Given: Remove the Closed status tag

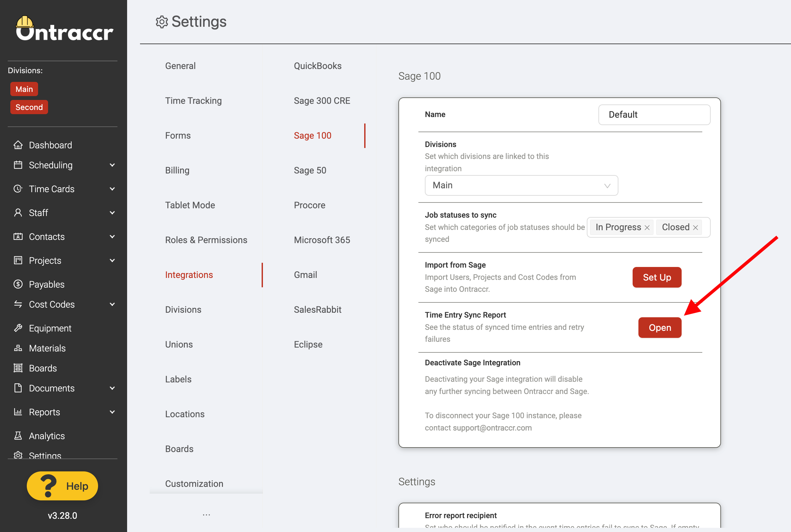Looking at the screenshot, I should coord(696,228).
